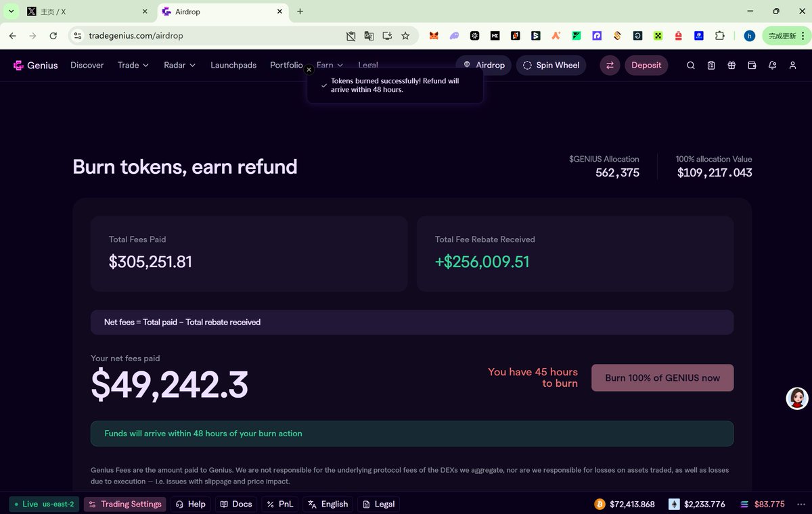Open the Phantom ghost extension
This screenshot has width=812, height=514.
pos(455,36)
